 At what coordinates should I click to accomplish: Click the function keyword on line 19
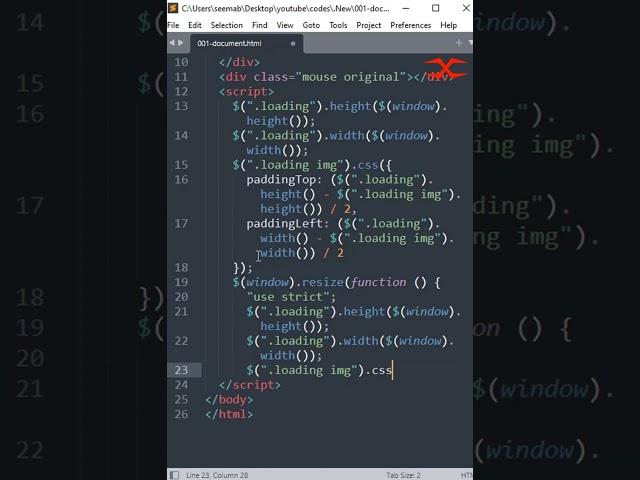pos(378,282)
